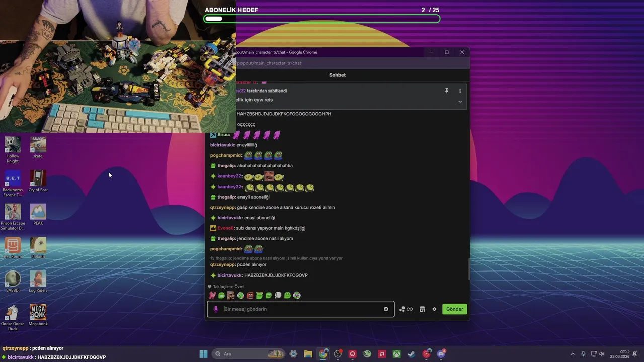644x362 pixels.
Task: Expand the pinned message chevron
Action: point(460,101)
